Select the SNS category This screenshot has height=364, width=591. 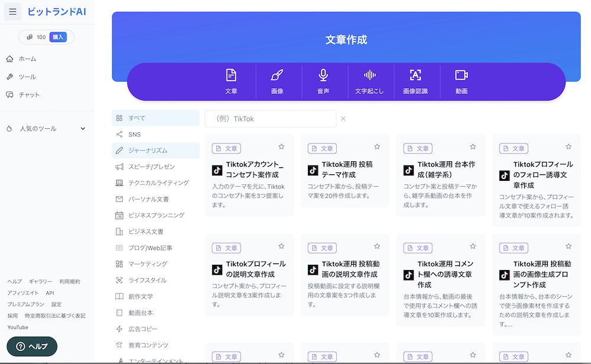155,134
